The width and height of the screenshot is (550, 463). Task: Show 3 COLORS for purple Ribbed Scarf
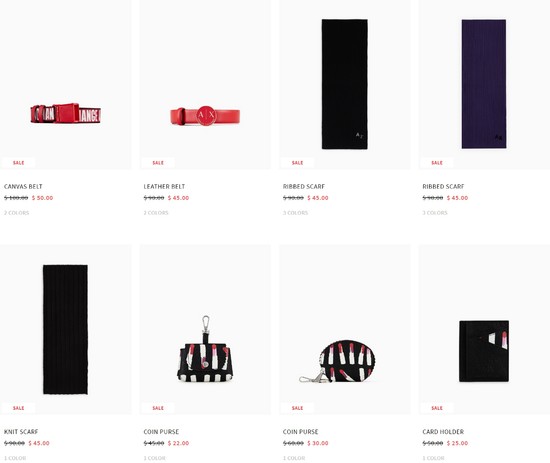click(435, 213)
